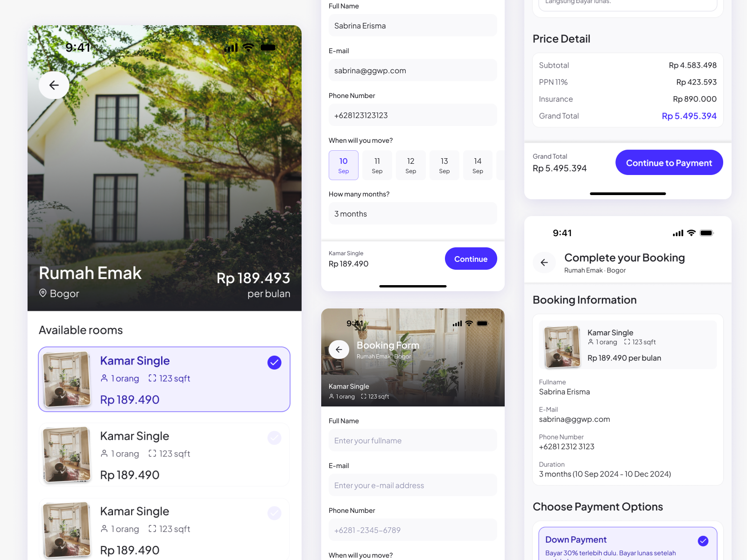Click the Kamar Single room thumbnail image
Image resolution: width=747 pixels, height=560 pixels.
[x=67, y=379]
